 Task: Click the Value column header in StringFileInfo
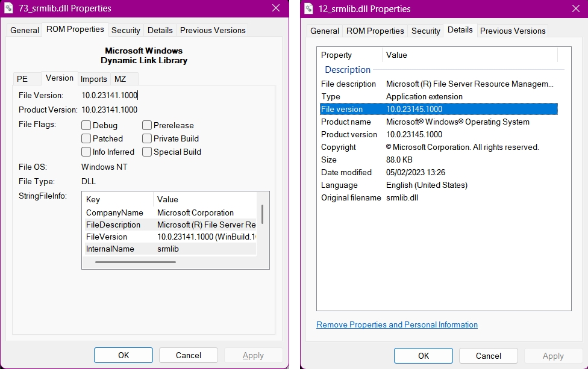tap(205, 199)
